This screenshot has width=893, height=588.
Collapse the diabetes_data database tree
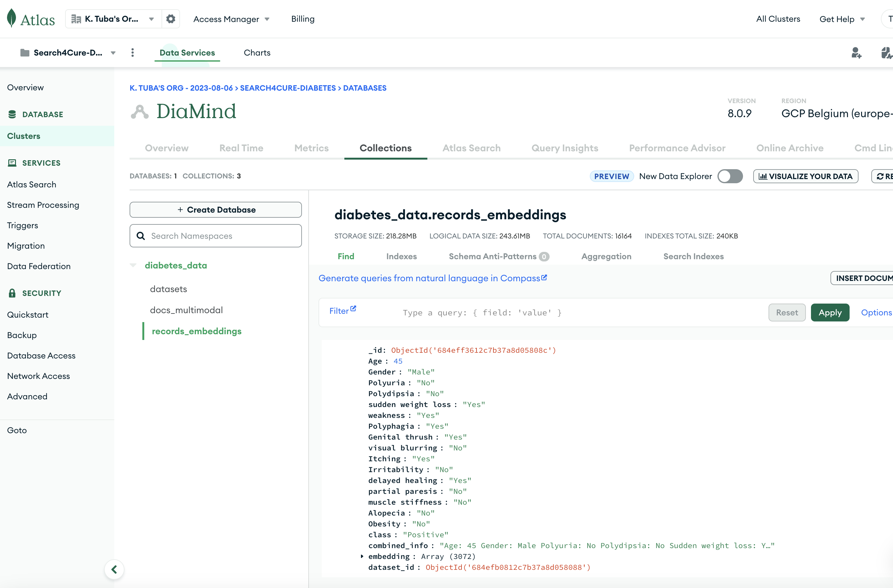coord(133,265)
